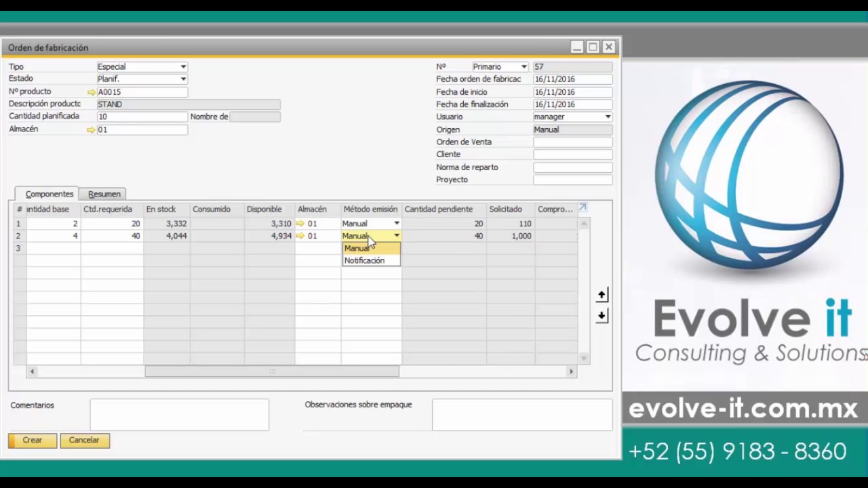Click the Cantidad pendiente column header

coord(443,209)
